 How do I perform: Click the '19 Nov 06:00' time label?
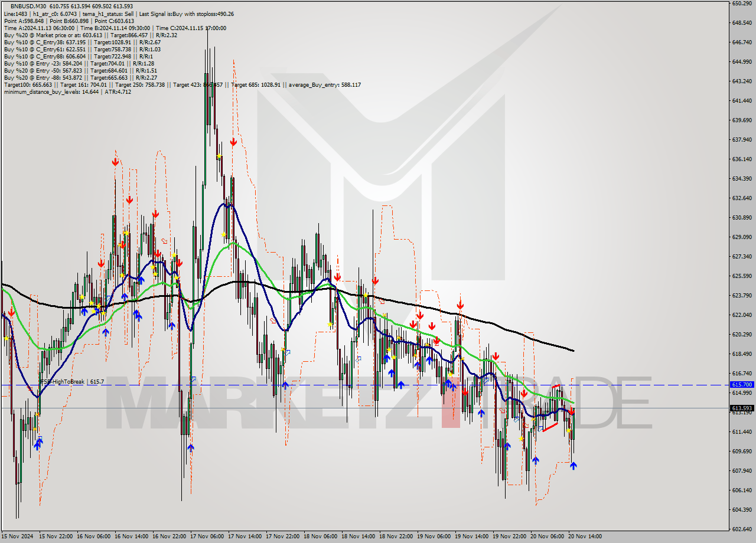(x=434, y=537)
